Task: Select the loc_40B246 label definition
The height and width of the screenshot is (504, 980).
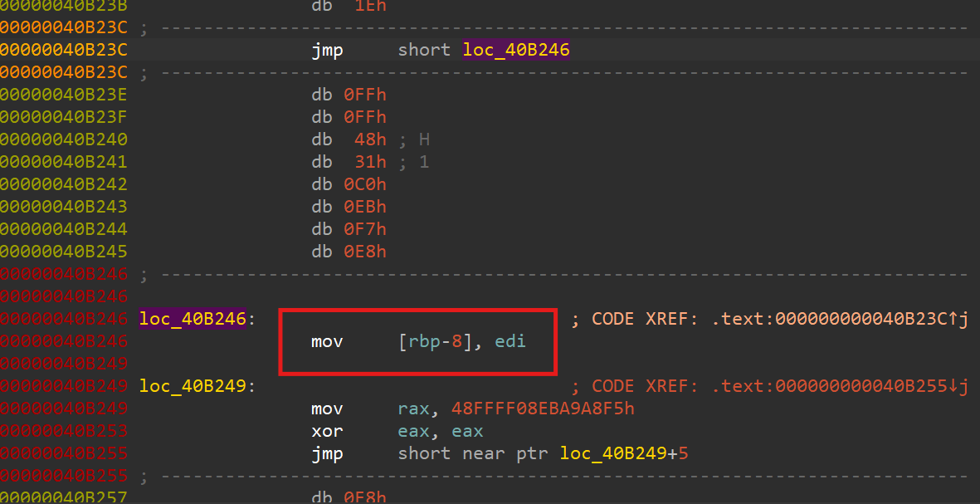Action: coord(191,318)
